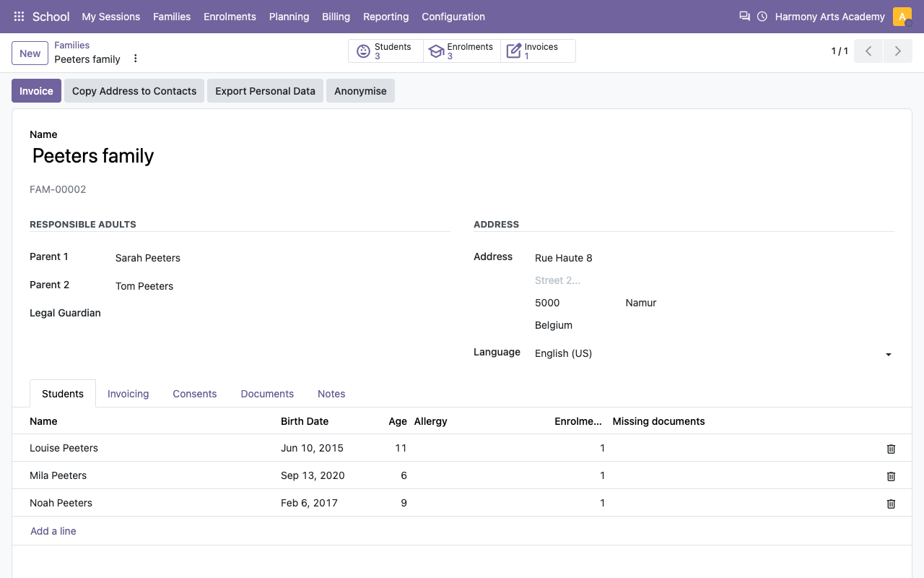Click the empty Legal Guardian field

[282, 314]
